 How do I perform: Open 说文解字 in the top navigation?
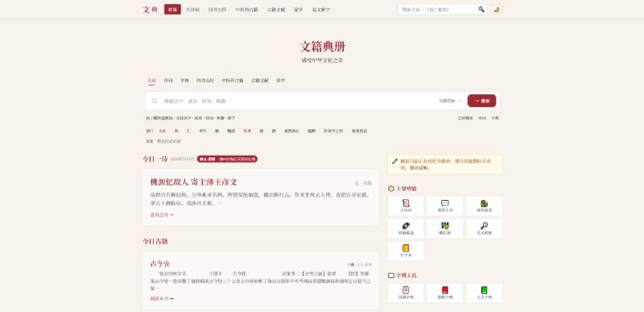tap(320, 10)
